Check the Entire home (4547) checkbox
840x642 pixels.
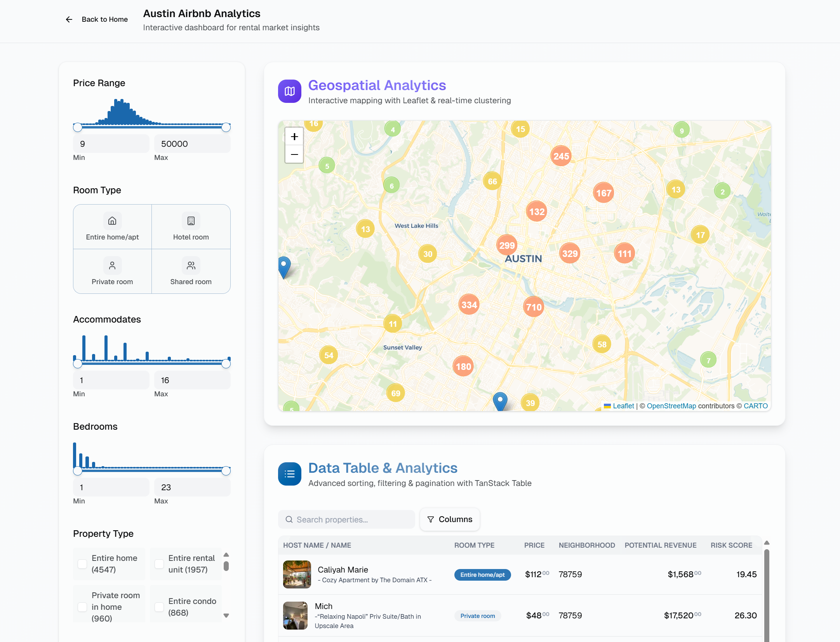pos(82,564)
